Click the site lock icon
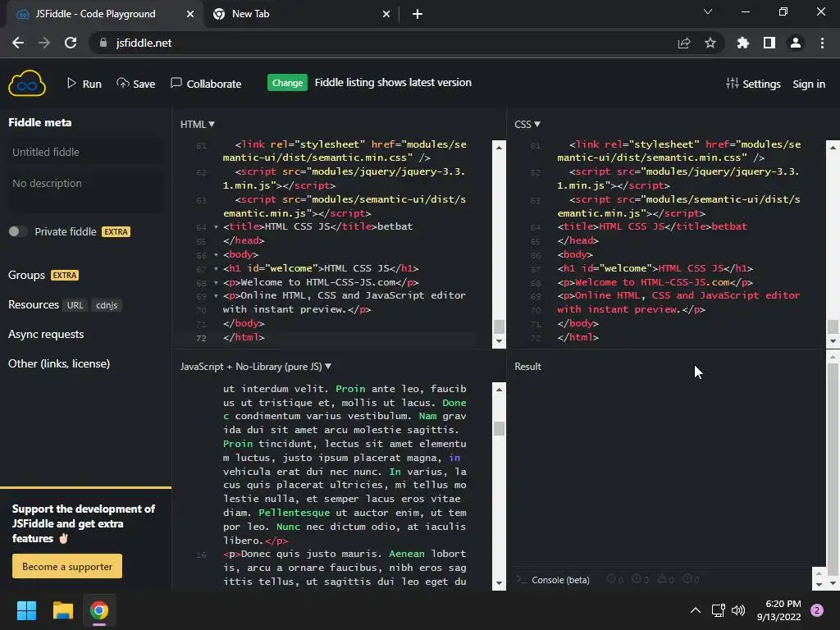840x630 pixels. 103,43
